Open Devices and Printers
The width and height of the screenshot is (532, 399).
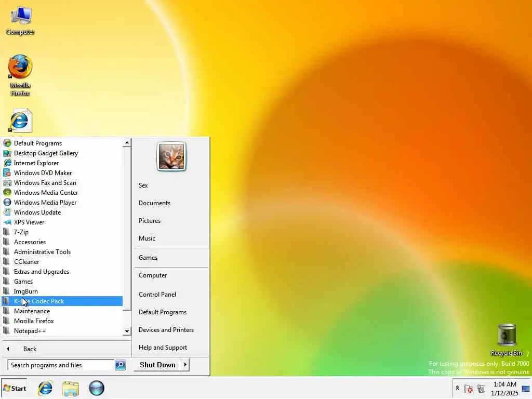tap(171, 330)
